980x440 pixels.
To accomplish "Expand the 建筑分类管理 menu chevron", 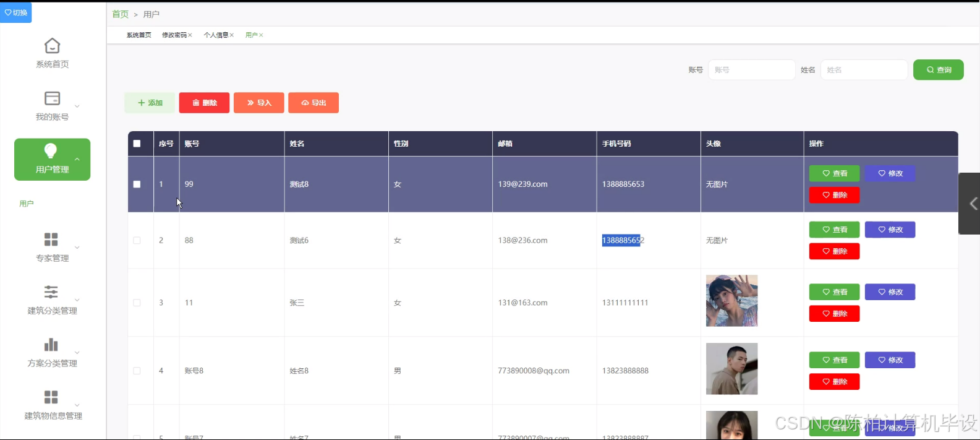I will [x=77, y=300].
